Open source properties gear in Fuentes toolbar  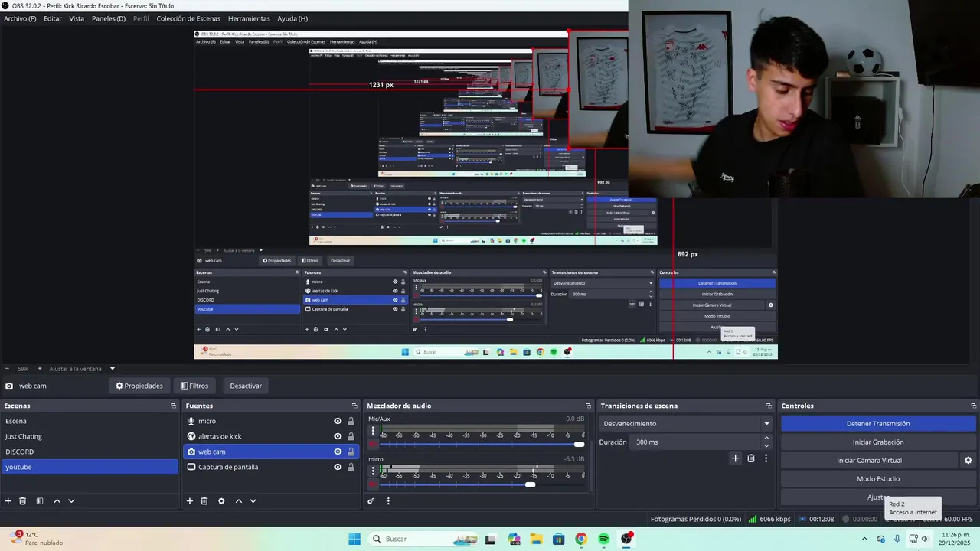(x=221, y=501)
